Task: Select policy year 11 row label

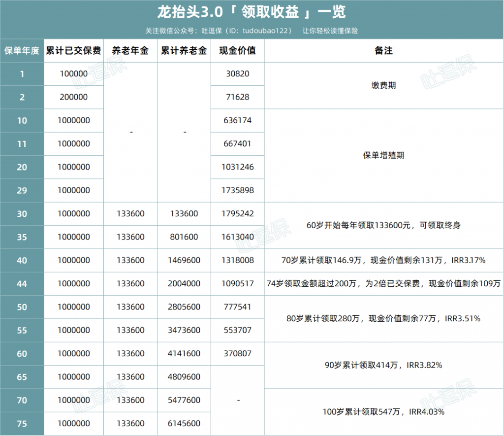Action: [x=22, y=143]
